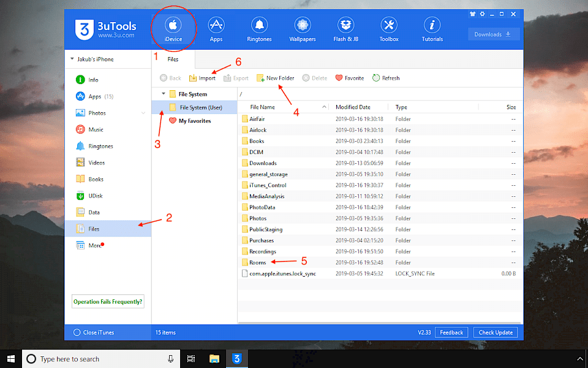Open the Toolbox section
Screen dimensions: 588x368
click(x=389, y=29)
